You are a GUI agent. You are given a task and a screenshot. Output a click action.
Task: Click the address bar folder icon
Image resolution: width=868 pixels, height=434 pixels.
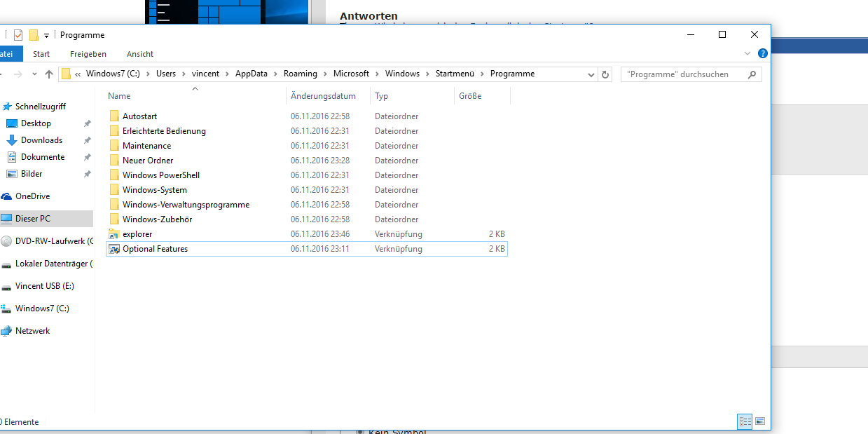[66, 74]
